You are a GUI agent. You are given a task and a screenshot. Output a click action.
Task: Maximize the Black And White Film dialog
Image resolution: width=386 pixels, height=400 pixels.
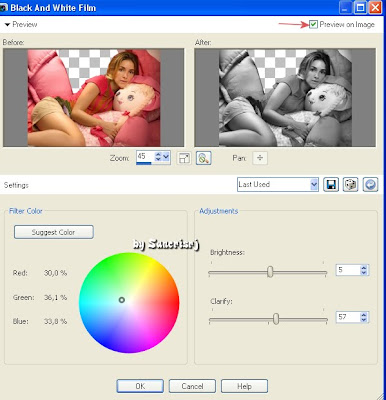pos(360,7)
